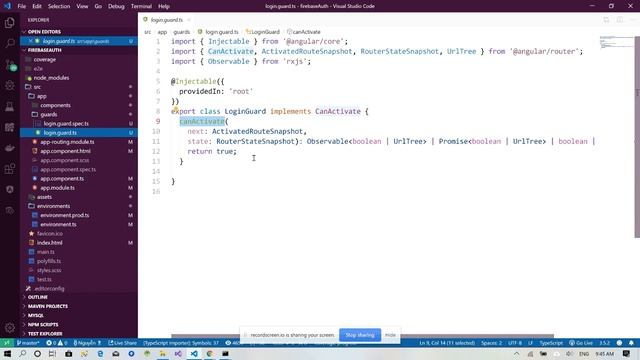Open the Task View taskbar icon

tap(52, 353)
